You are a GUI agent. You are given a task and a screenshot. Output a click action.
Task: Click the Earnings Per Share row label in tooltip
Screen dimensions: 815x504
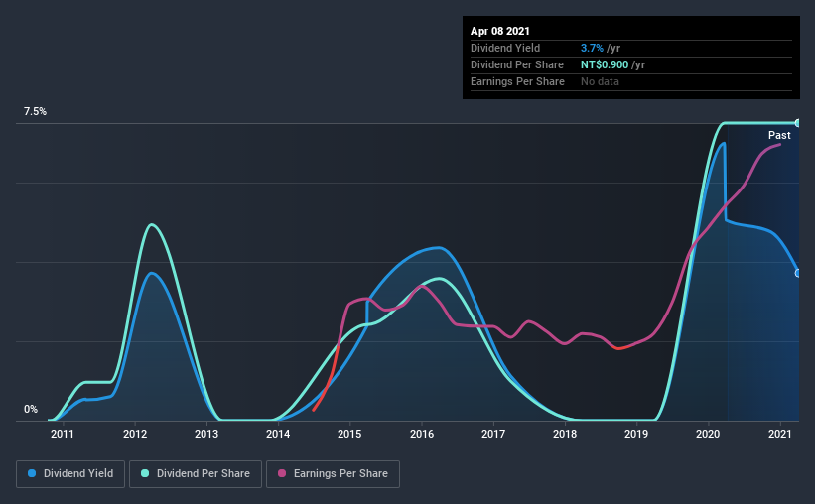(517, 81)
